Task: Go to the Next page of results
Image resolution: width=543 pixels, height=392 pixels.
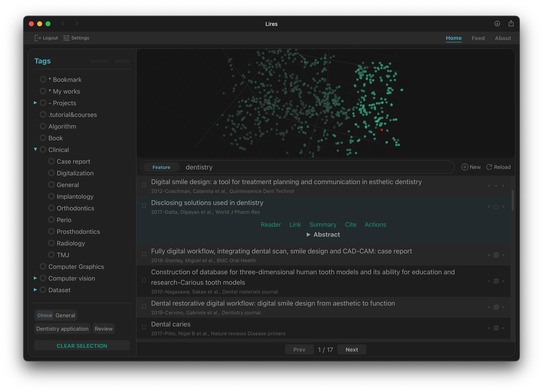Action: click(351, 349)
